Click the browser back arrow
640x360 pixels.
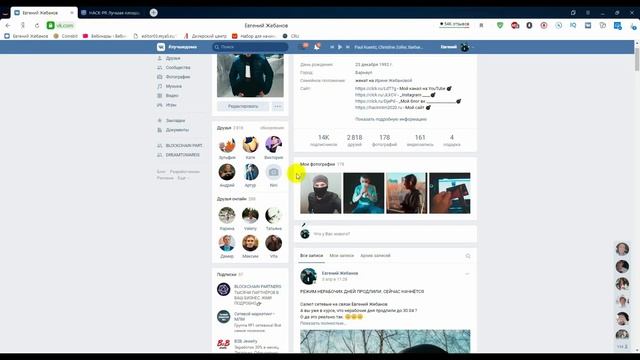[x=8, y=25]
